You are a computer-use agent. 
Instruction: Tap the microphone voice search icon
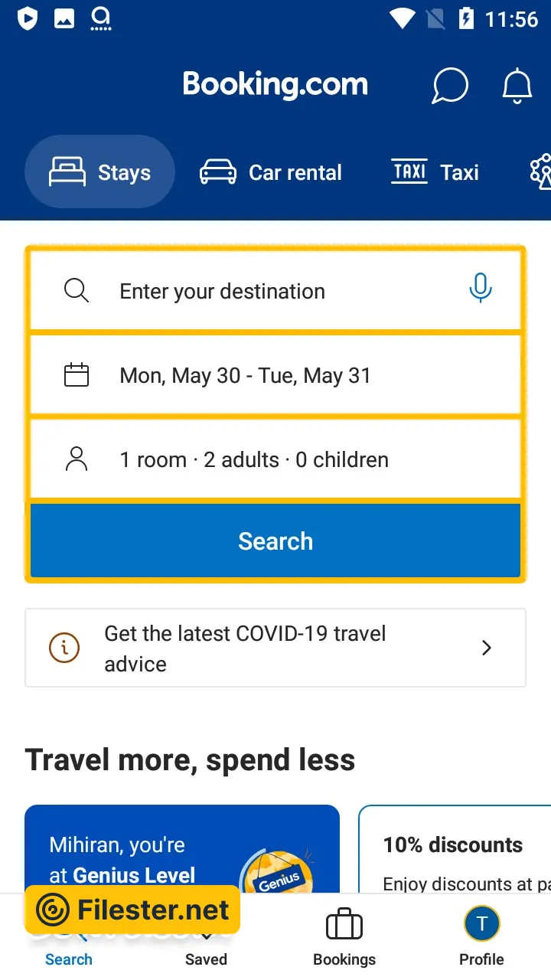click(x=481, y=289)
